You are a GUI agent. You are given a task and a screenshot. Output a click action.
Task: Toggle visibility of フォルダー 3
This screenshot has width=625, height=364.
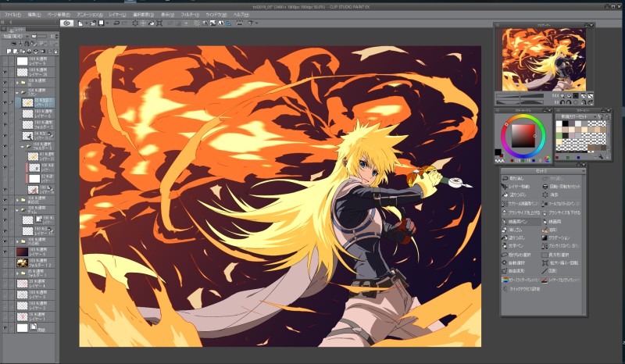tap(5, 146)
